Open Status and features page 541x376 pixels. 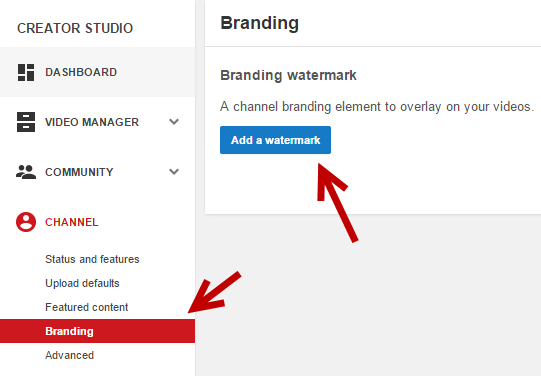(x=92, y=259)
